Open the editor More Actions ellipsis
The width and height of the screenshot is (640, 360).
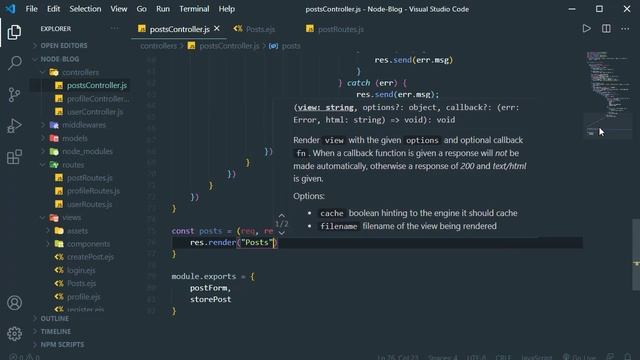click(625, 29)
